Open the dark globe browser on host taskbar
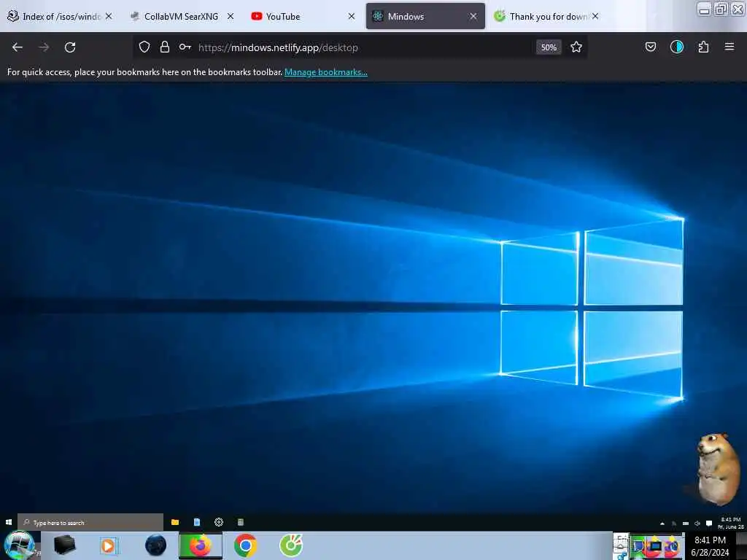747x560 pixels. pyautogui.click(x=155, y=545)
